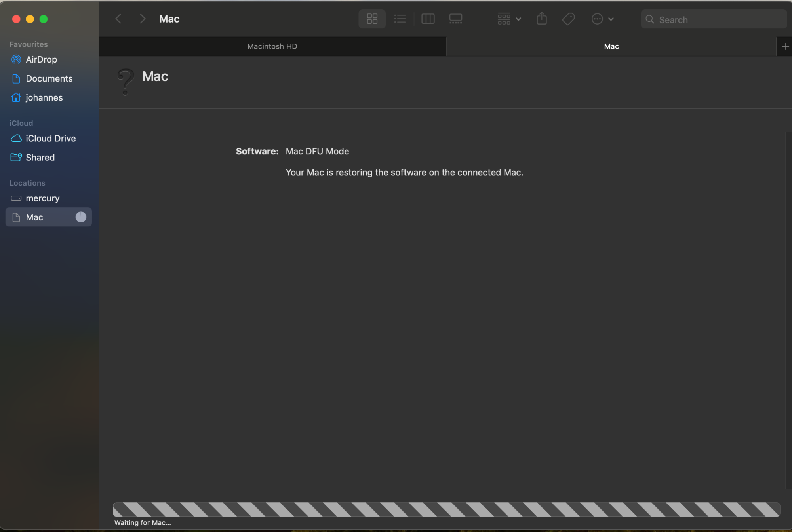The height and width of the screenshot is (532, 792).
Task: Select Mac under Locations
Action: pyautogui.click(x=49, y=217)
